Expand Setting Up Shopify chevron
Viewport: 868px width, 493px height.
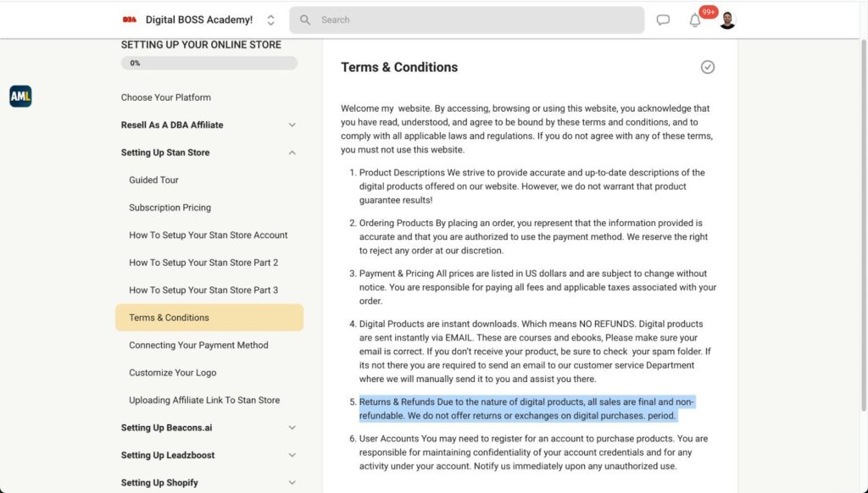292,483
